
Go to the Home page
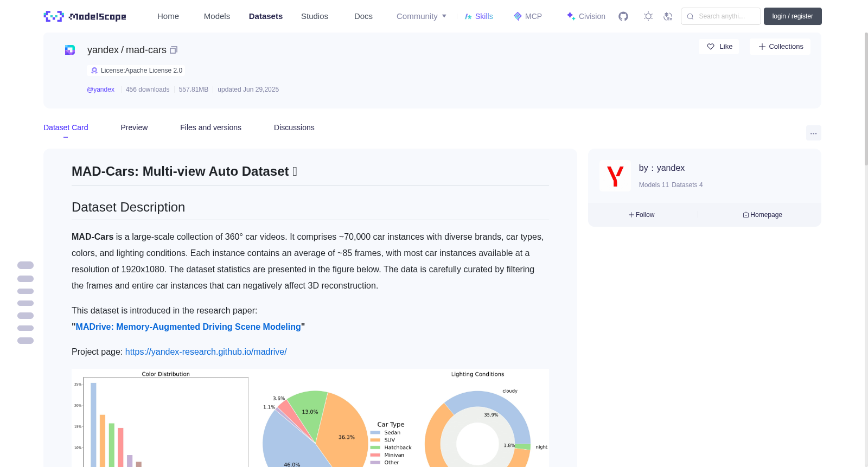pos(168,16)
